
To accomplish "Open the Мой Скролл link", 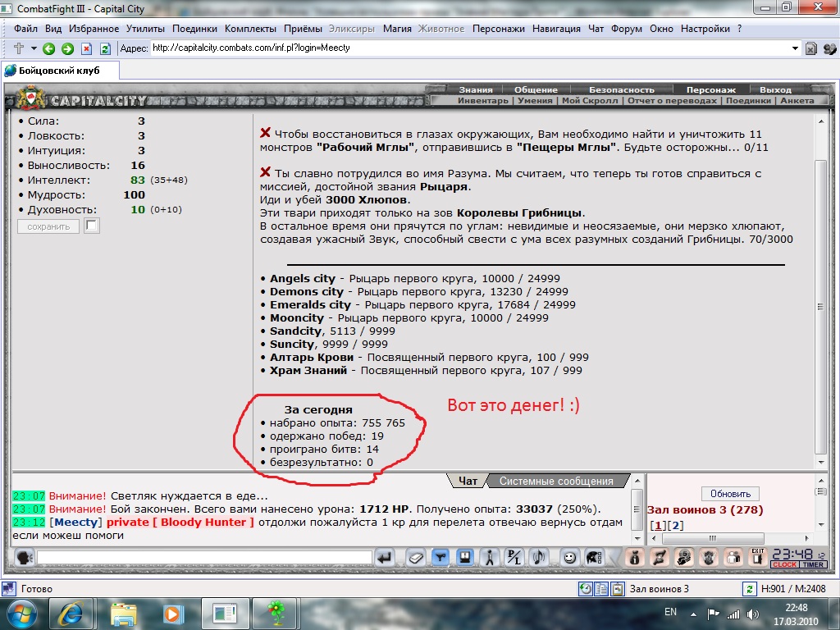I will [x=590, y=100].
